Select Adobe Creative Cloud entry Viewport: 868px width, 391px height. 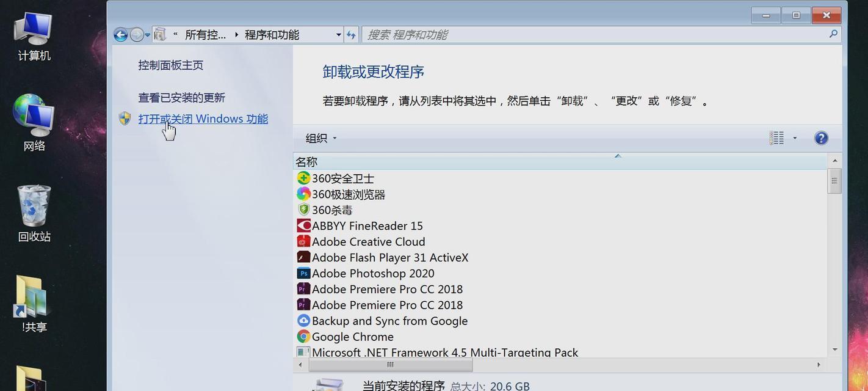click(369, 242)
